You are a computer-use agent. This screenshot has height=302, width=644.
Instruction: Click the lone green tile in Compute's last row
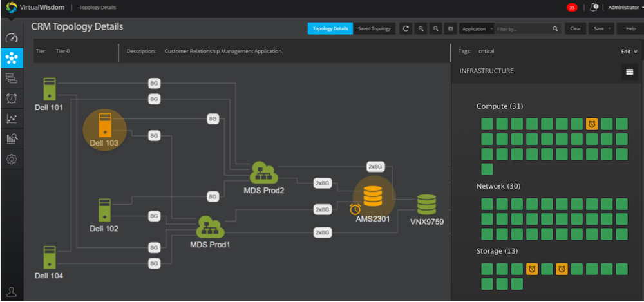click(487, 169)
